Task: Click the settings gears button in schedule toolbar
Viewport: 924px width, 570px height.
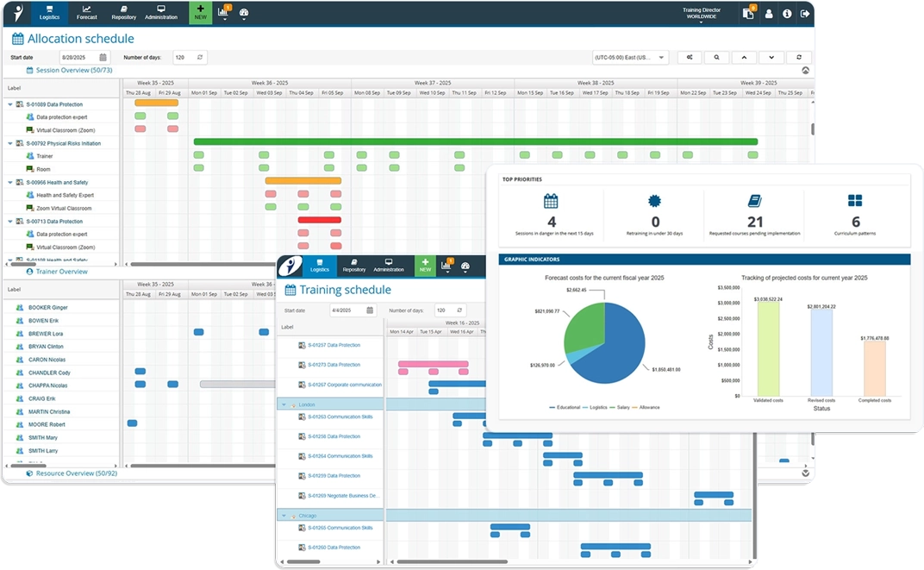Action: coord(690,57)
